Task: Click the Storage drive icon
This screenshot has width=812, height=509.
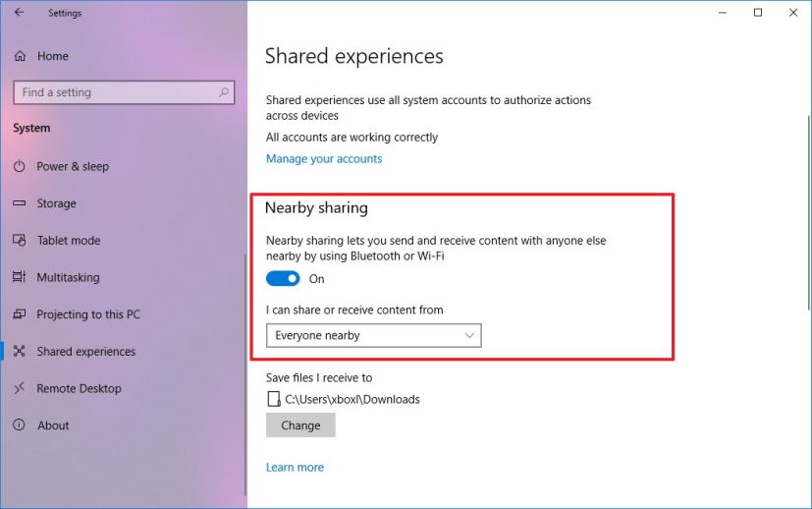Action: tap(20, 203)
